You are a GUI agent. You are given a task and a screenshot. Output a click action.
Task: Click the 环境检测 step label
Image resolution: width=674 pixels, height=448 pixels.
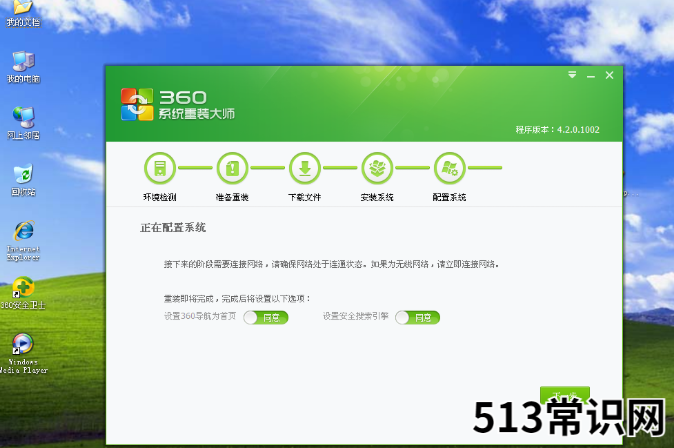[x=159, y=197]
